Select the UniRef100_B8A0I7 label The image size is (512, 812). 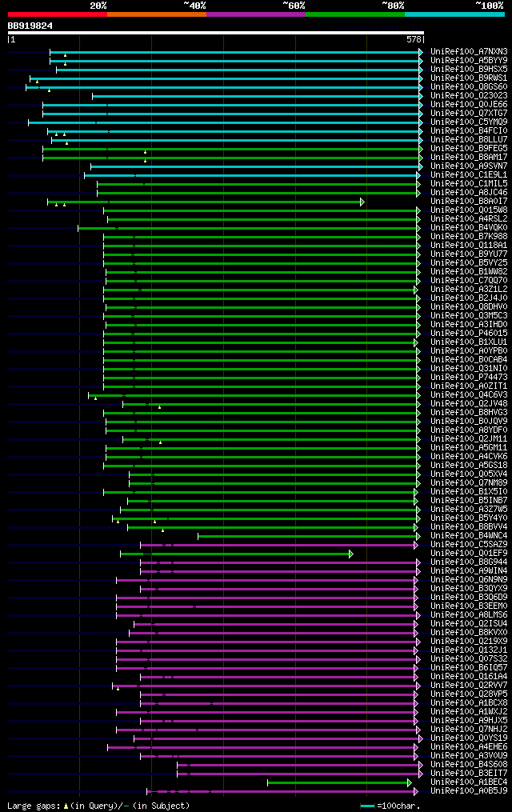[469, 202]
